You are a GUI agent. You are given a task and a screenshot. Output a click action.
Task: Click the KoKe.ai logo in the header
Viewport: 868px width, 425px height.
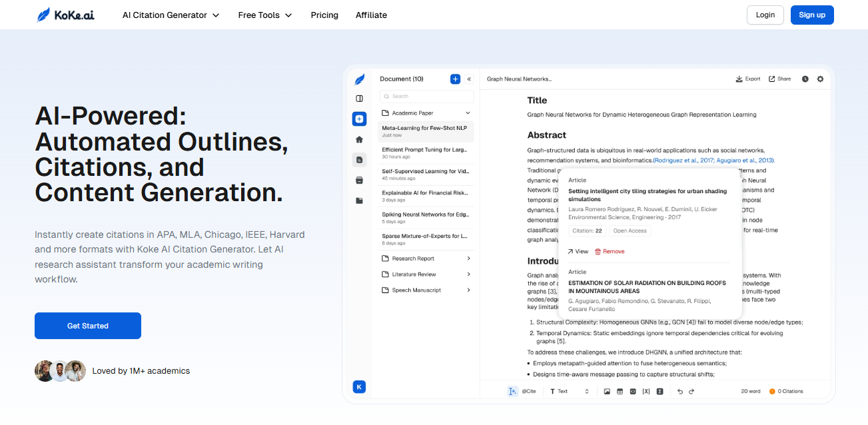click(65, 15)
